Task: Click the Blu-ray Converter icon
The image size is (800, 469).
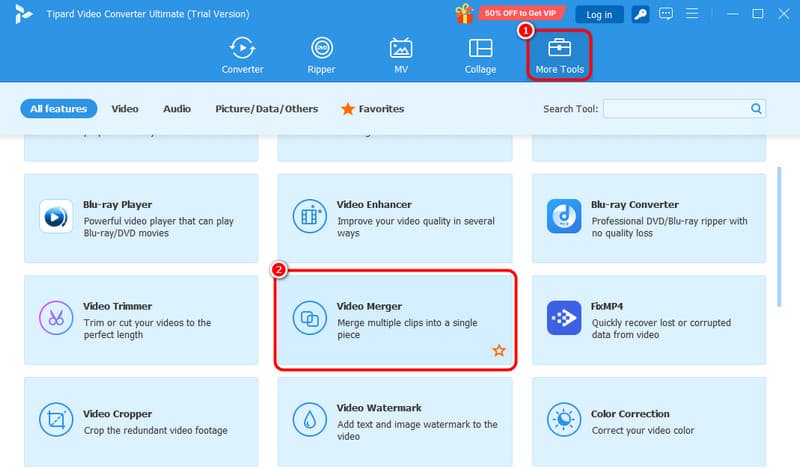Action: tap(564, 216)
